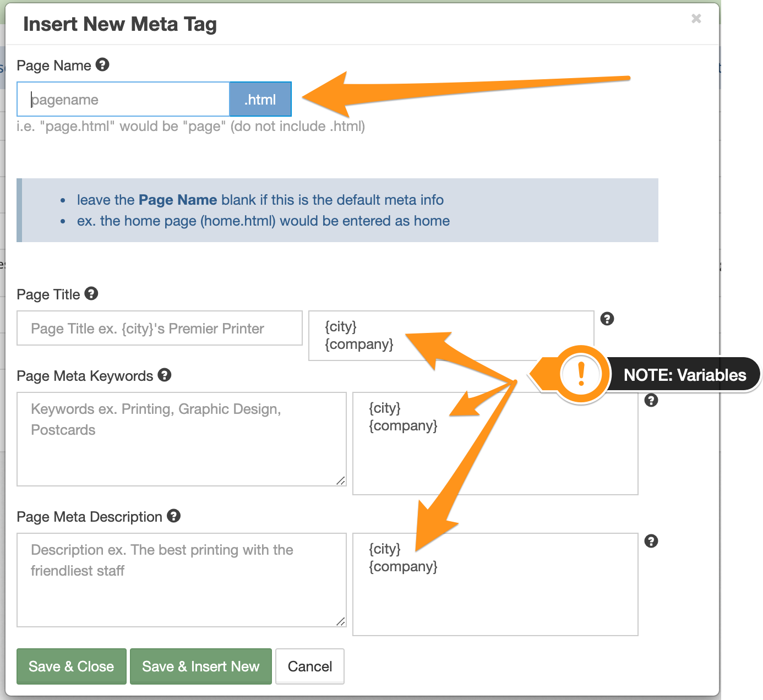
Task: Click help icon beside Page Meta Description
Action: 174,516
